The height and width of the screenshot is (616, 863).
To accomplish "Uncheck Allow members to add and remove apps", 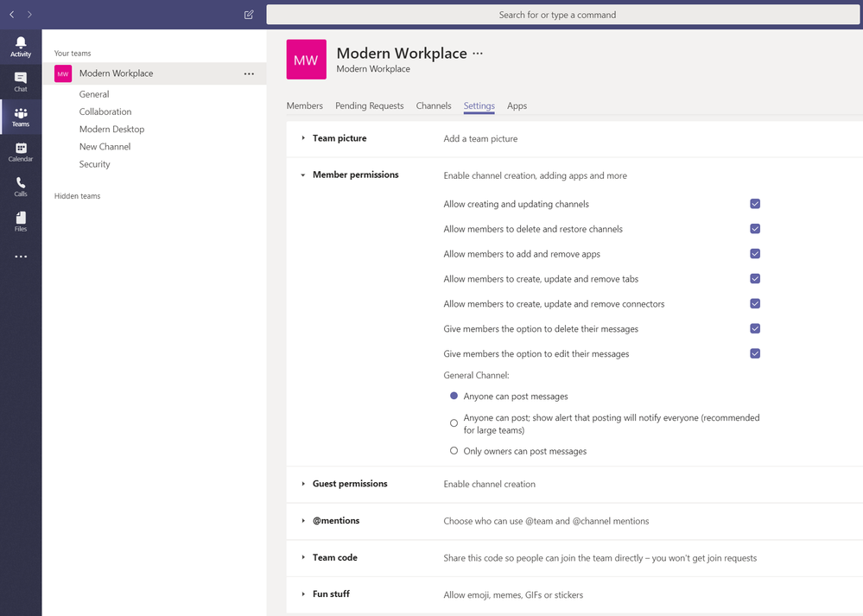I will coord(755,254).
